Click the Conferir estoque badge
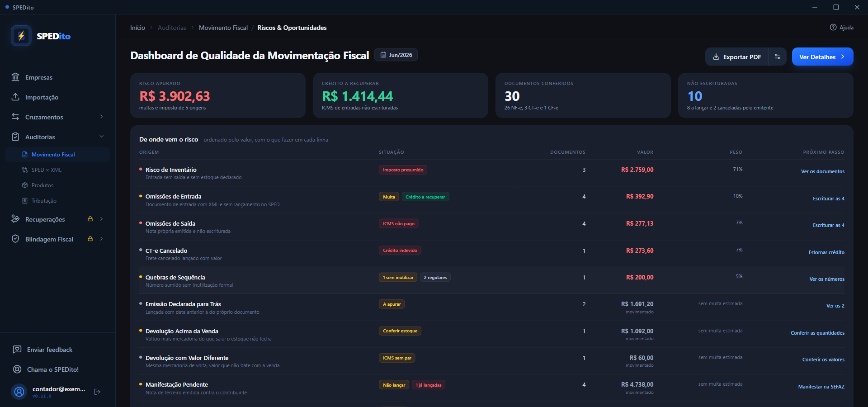 (x=400, y=331)
